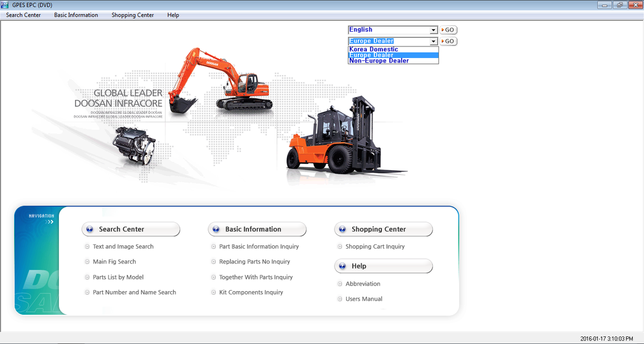The height and width of the screenshot is (344, 644).
Task: Click bullet icon beside Replacing Parts No Inquiry
Action: 214,262
